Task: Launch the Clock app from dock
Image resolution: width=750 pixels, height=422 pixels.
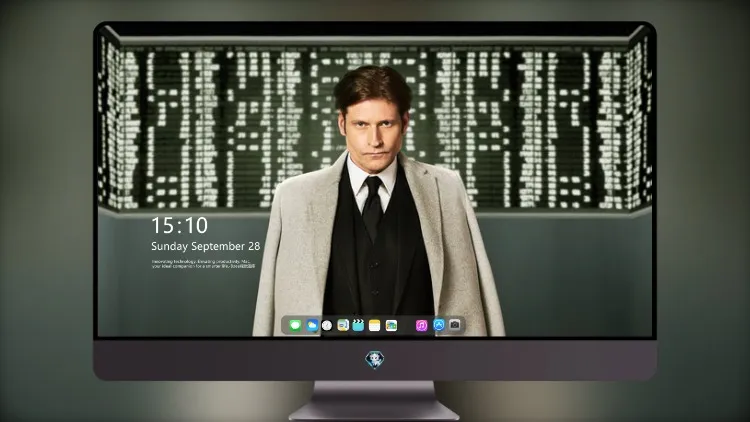Action: click(327, 325)
